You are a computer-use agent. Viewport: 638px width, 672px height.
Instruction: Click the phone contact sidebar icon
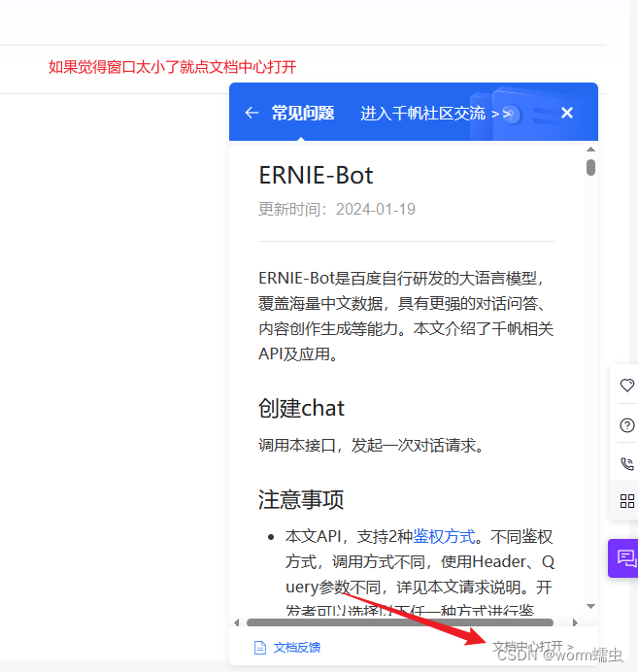point(627,463)
